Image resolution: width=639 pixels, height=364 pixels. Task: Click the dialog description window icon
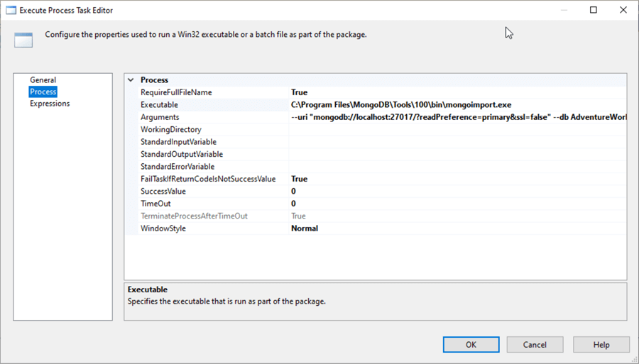pyautogui.click(x=23, y=40)
